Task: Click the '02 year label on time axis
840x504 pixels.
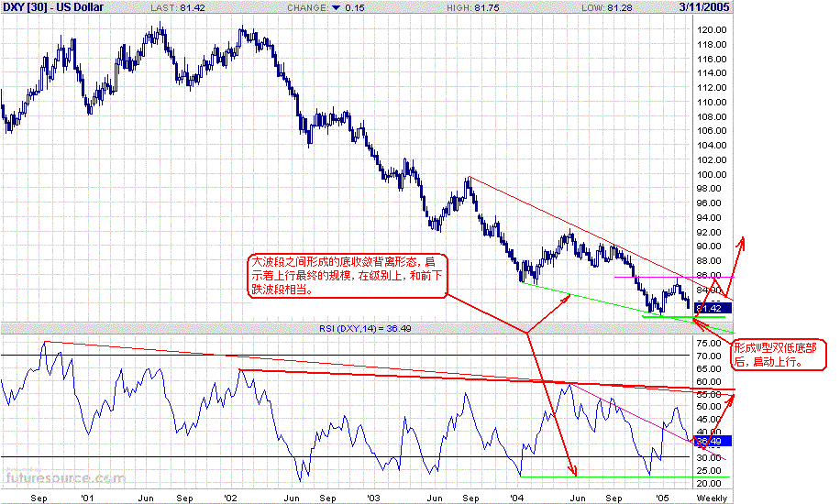Action: coord(231,499)
